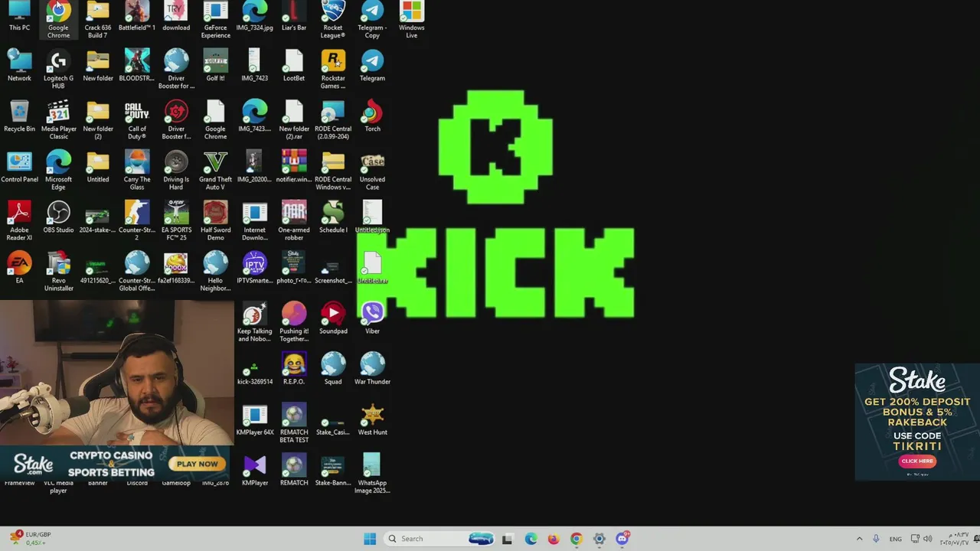Open the Crack 636 Build 7 folder

(x=97, y=19)
